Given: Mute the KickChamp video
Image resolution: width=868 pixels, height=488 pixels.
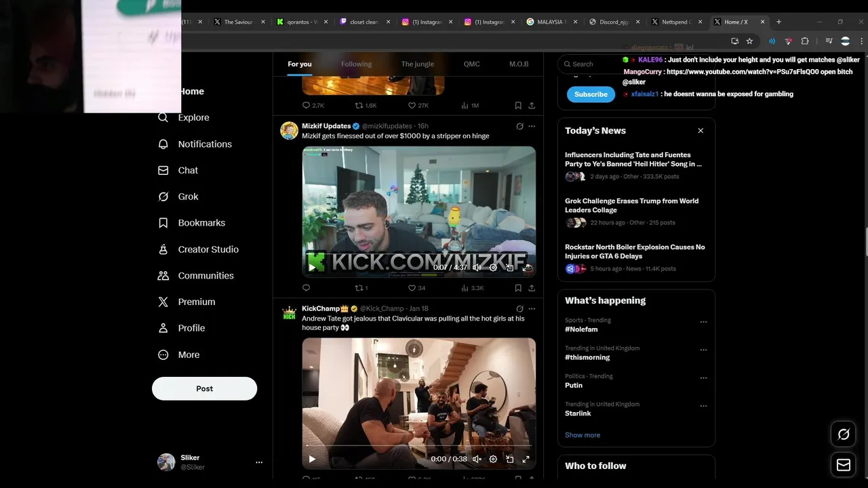Looking at the screenshot, I should coord(477,459).
